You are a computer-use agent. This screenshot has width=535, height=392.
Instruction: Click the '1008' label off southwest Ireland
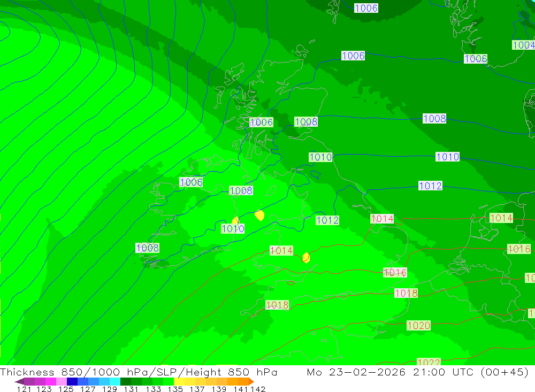[148, 248]
